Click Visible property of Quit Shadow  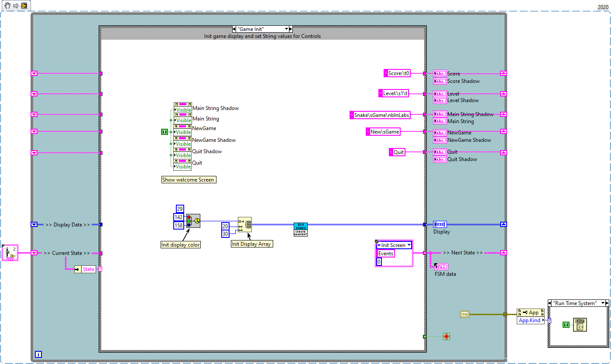click(x=183, y=155)
